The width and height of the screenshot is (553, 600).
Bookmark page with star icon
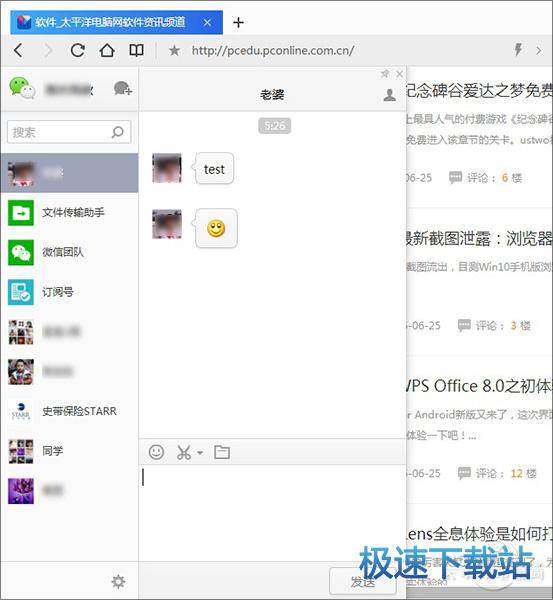175,50
